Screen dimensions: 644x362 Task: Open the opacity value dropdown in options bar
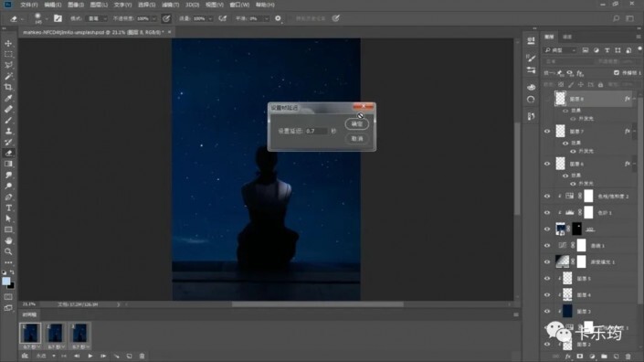tap(154, 18)
